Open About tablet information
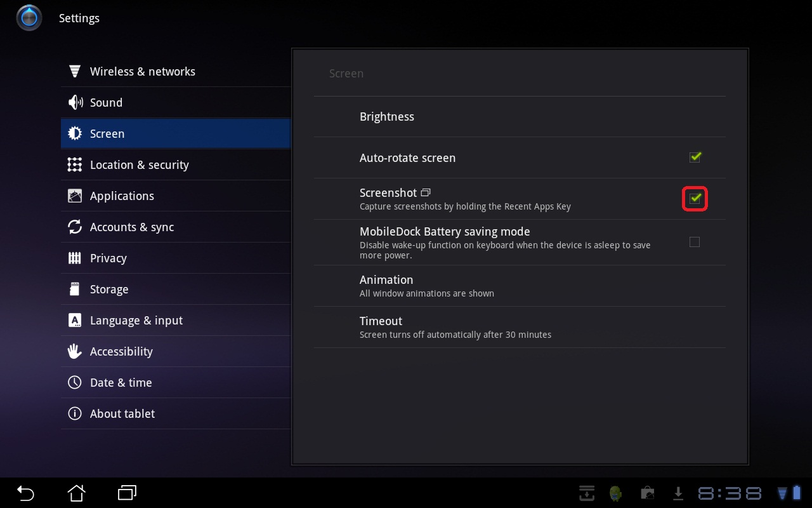This screenshot has width=812, height=508. click(x=122, y=413)
